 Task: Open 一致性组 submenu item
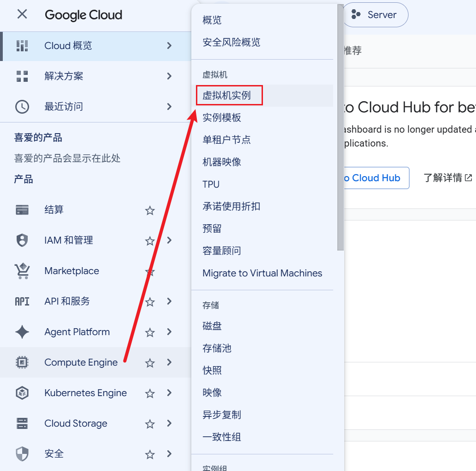pos(262,437)
